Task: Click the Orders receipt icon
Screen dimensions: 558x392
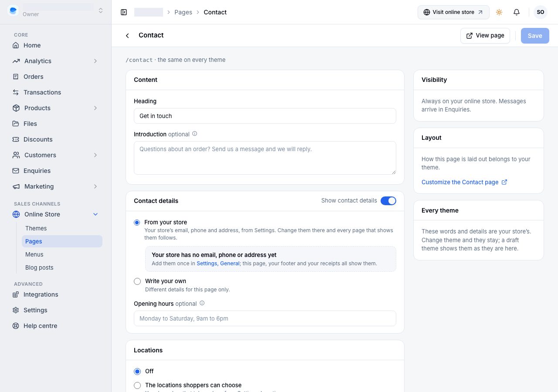Action: point(16,77)
